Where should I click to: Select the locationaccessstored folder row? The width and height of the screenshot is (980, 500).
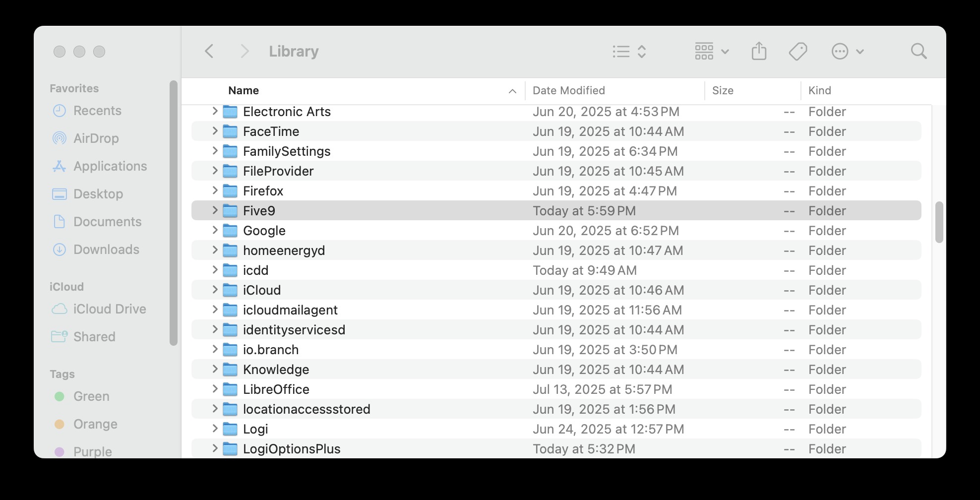556,409
